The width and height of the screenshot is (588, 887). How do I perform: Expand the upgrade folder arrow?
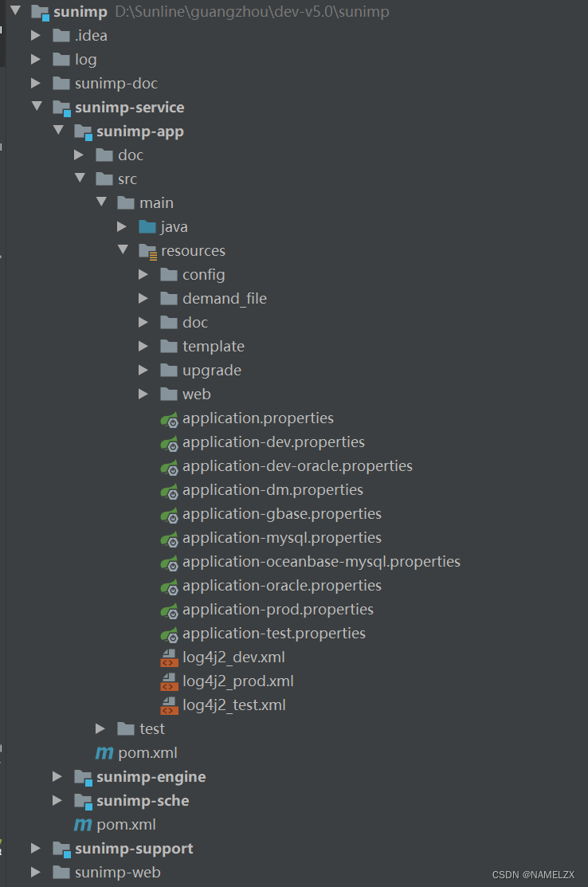143,370
